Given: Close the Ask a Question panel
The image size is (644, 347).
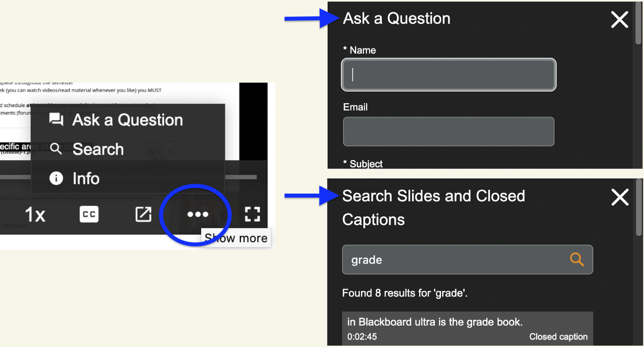Looking at the screenshot, I should tap(619, 19).
